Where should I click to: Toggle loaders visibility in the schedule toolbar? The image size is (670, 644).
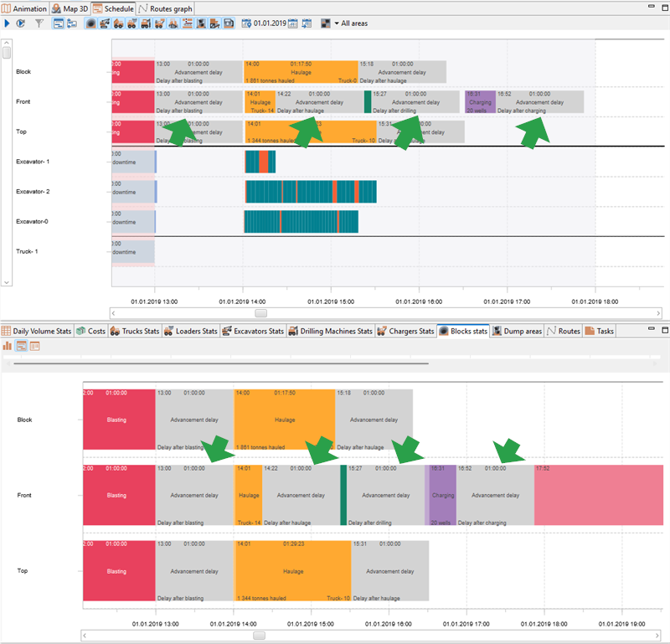tap(132, 23)
